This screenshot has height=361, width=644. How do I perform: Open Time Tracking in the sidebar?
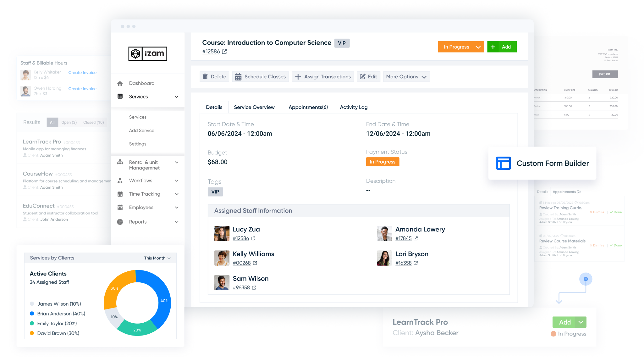(120, 194)
